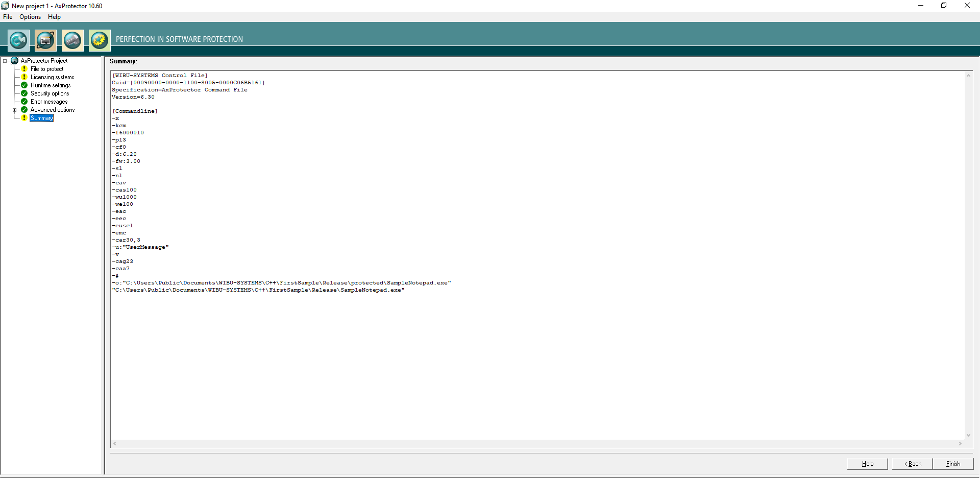Collapse the AxProtector Project tree node
Image resolution: width=980 pixels, height=478 pixels.
pyautogui.click(x=5, y=61)
